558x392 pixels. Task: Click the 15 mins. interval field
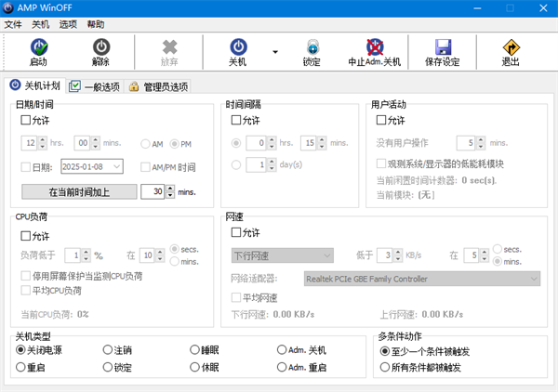pos(309,143)
